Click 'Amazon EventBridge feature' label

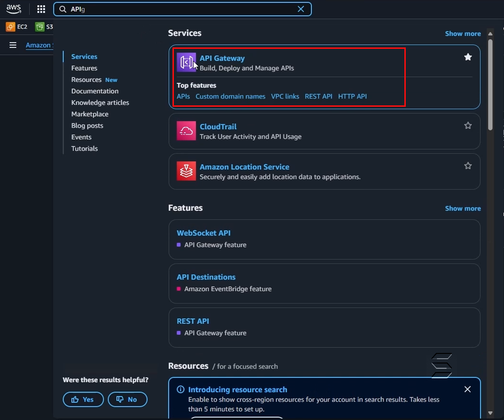(228, 289)
